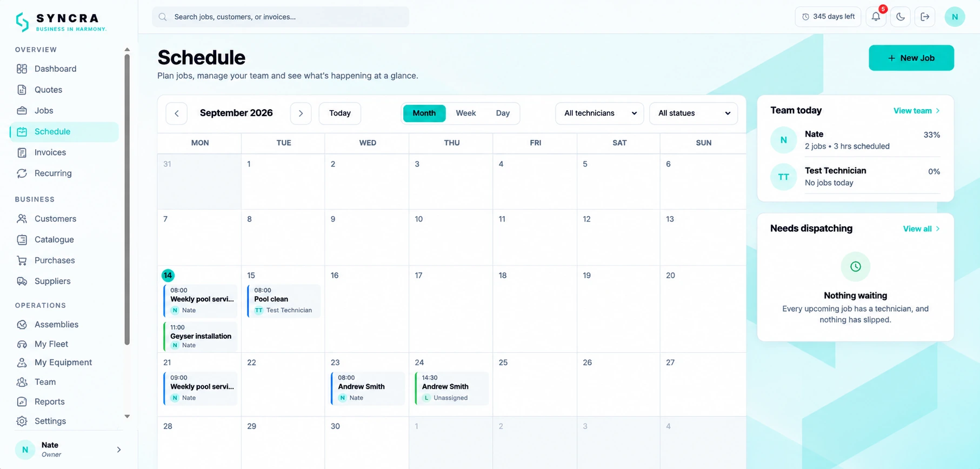Image resolution: width=980 pixels, height=469 pixels.
Task: Click the clock icon in Needs dispatching
Action: (x=855, y=266)
